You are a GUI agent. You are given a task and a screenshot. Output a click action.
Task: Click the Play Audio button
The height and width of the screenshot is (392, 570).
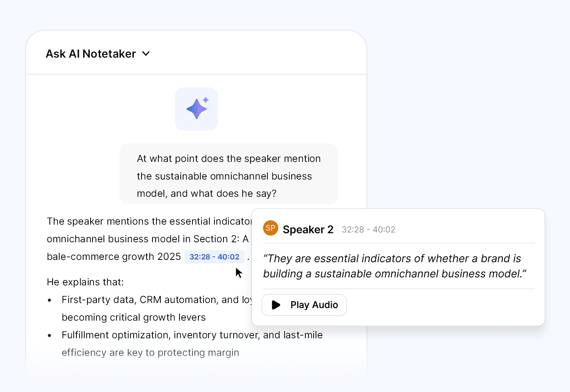pos(304,305)
